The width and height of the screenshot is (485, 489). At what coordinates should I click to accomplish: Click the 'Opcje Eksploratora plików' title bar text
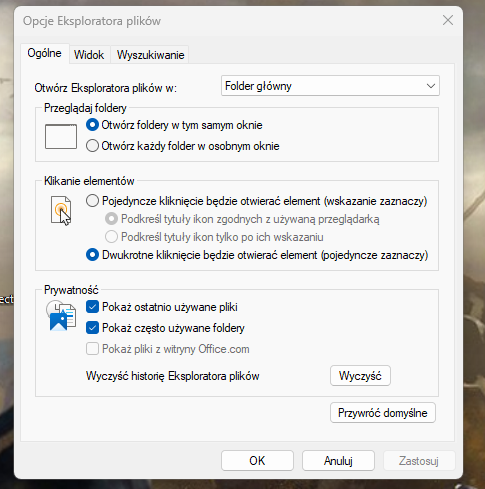(92, 21)
